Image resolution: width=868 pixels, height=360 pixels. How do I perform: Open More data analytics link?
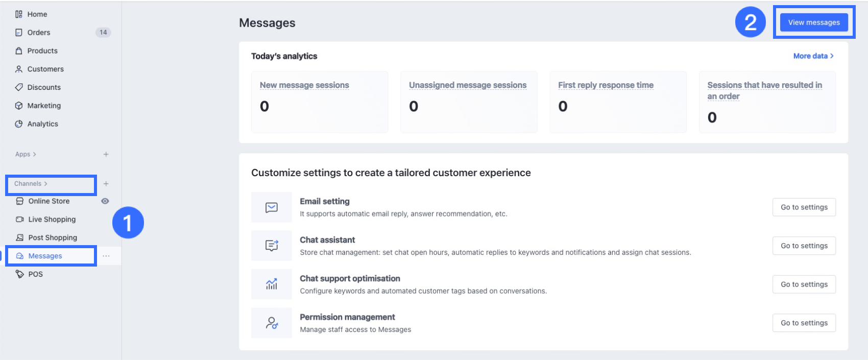pyautogui.click(x=813, y=56)
